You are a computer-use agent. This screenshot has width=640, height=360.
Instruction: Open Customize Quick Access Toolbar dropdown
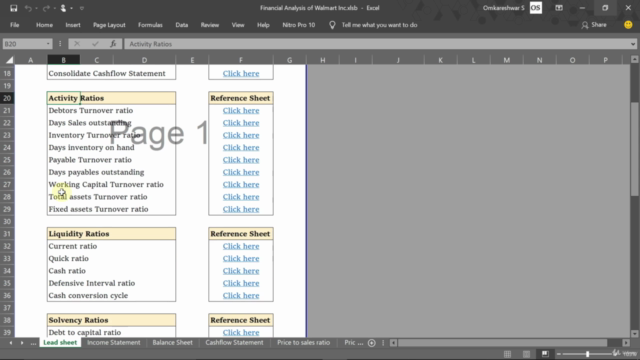click(x=82, y=8)
